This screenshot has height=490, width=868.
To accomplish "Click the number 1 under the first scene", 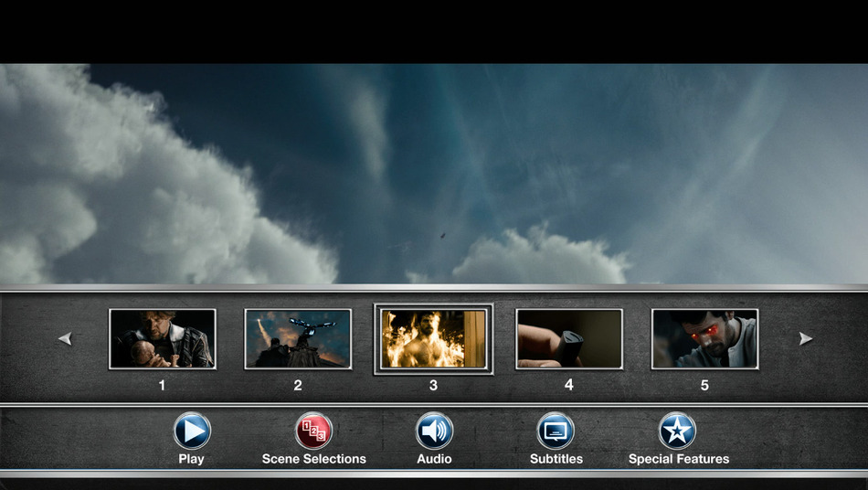I will pos(163,386).
